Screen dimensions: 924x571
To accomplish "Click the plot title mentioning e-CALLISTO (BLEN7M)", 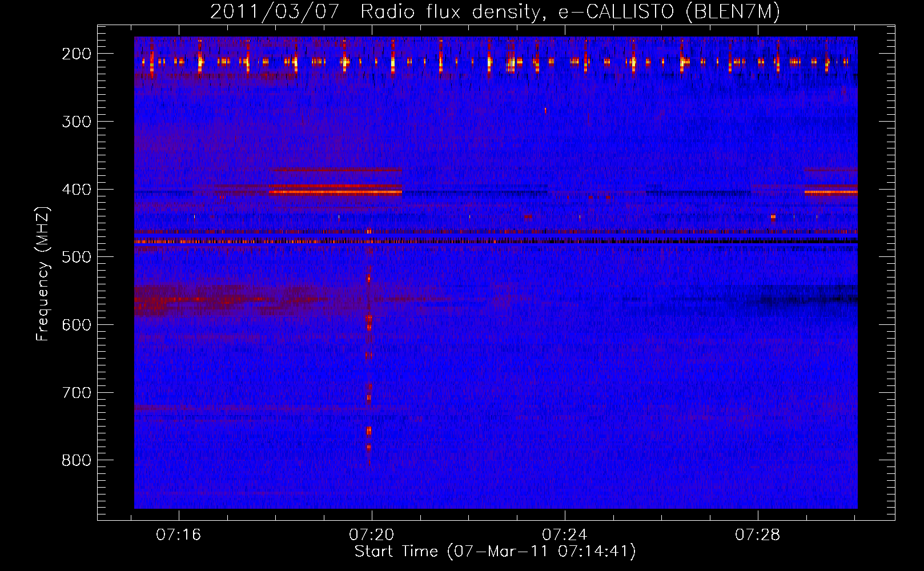I will (x=495, y=12).
